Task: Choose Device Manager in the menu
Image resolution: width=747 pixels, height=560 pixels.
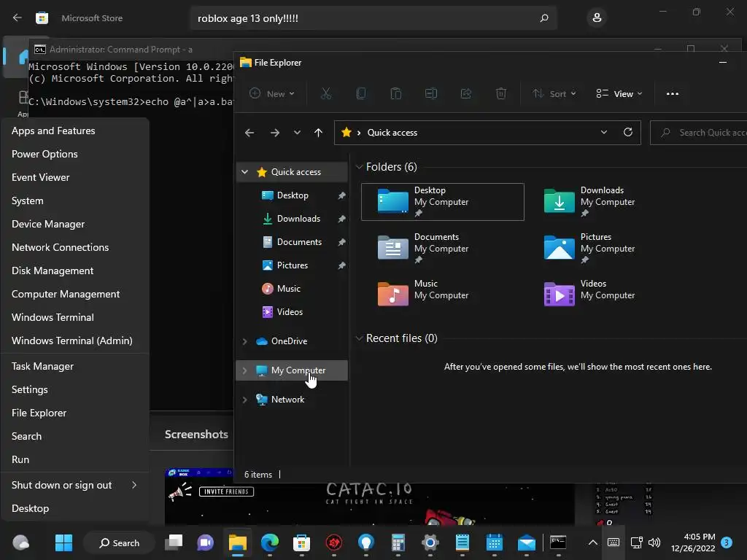Action: click(x=75, y=225)
